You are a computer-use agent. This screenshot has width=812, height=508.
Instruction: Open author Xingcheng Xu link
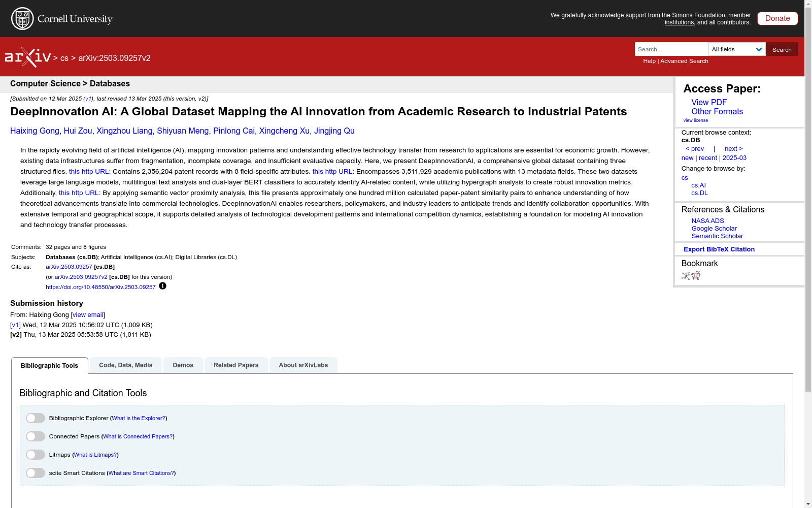pos(284,131)
